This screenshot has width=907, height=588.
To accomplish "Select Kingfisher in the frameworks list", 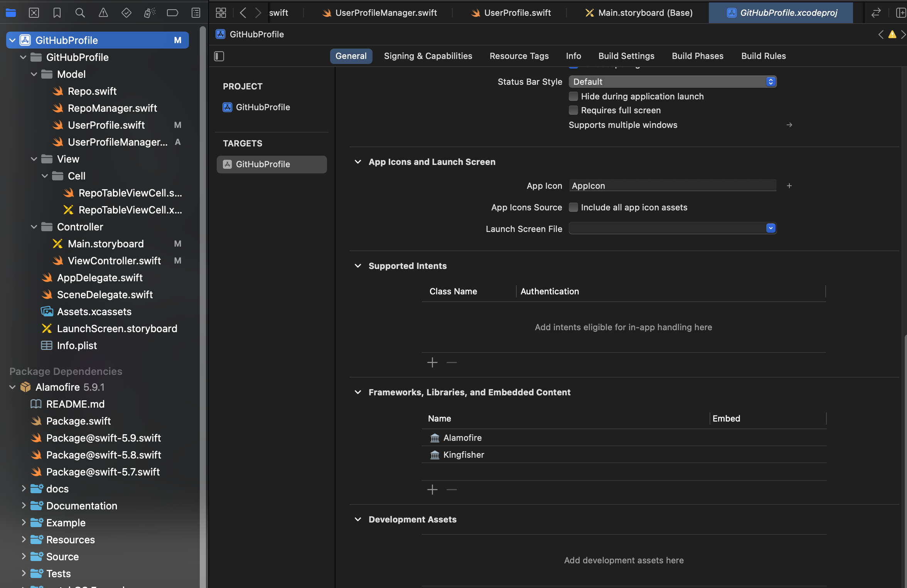I will 624,455.
